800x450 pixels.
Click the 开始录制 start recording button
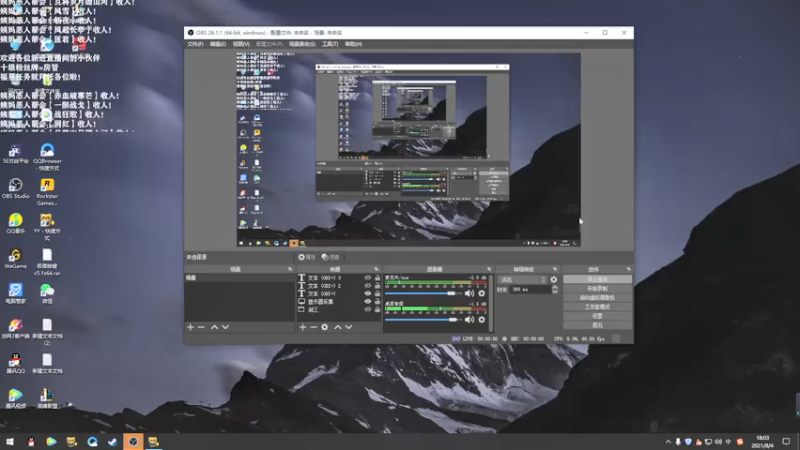point(597,289)
